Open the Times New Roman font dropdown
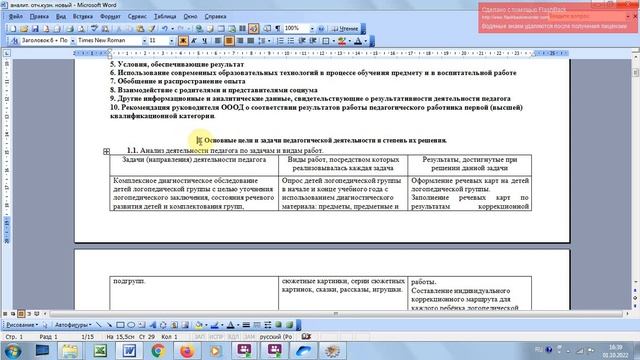The width and height of the screenshot is (640, 360). pos(144,40)
